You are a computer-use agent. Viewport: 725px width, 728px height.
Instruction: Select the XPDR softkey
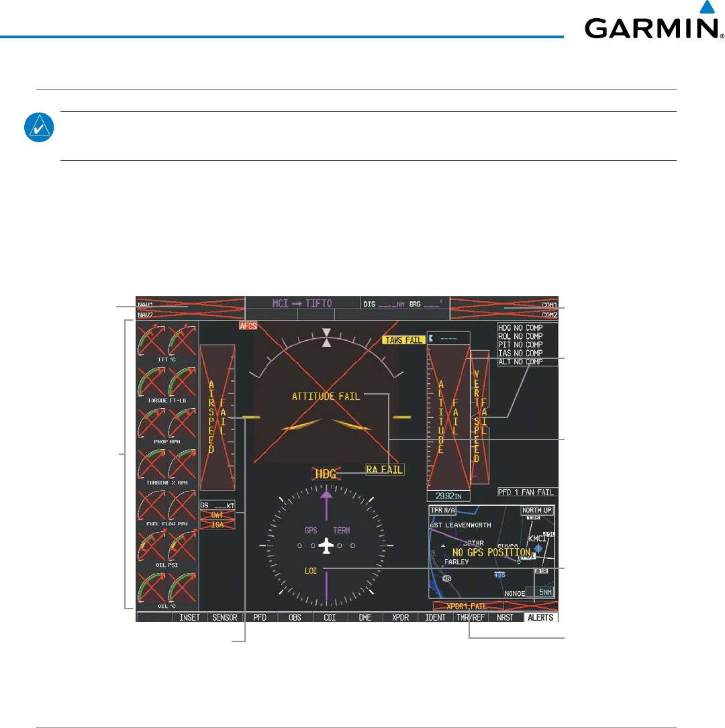[x=400, y=617]
